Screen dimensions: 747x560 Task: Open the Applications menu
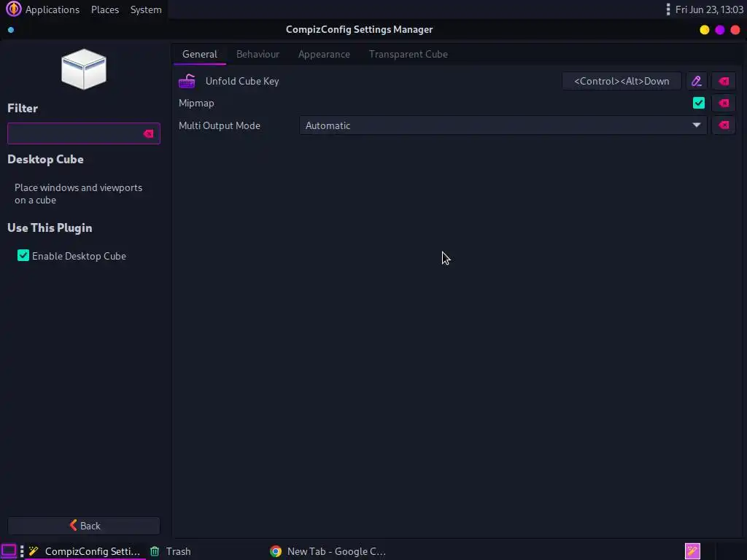pyautogui.click(x=53, y=9)
